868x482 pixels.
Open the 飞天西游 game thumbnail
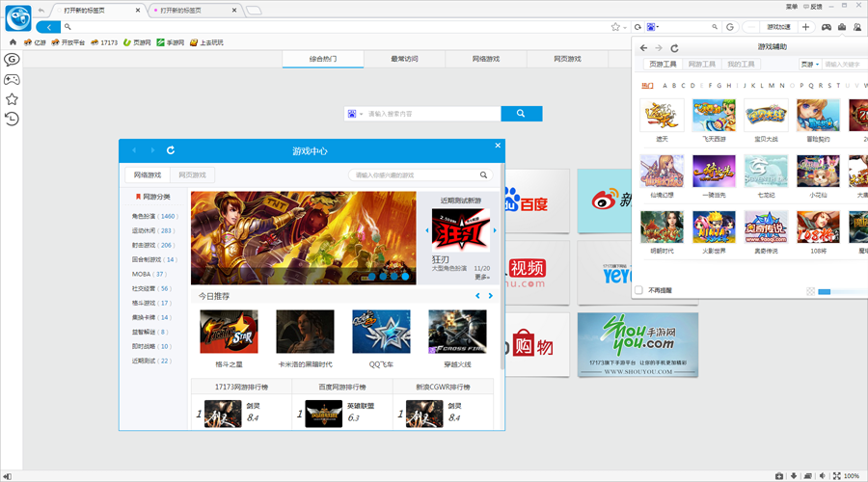714,116
